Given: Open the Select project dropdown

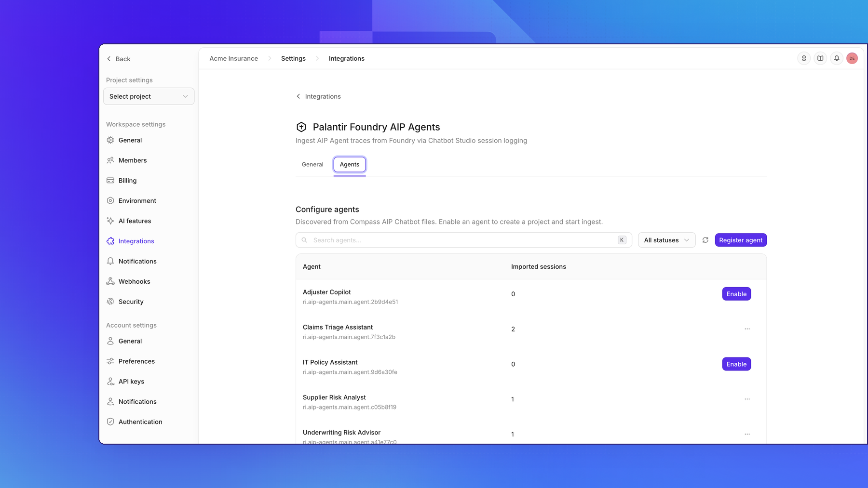Looking at the screenshot, I should tap(149, 96).
